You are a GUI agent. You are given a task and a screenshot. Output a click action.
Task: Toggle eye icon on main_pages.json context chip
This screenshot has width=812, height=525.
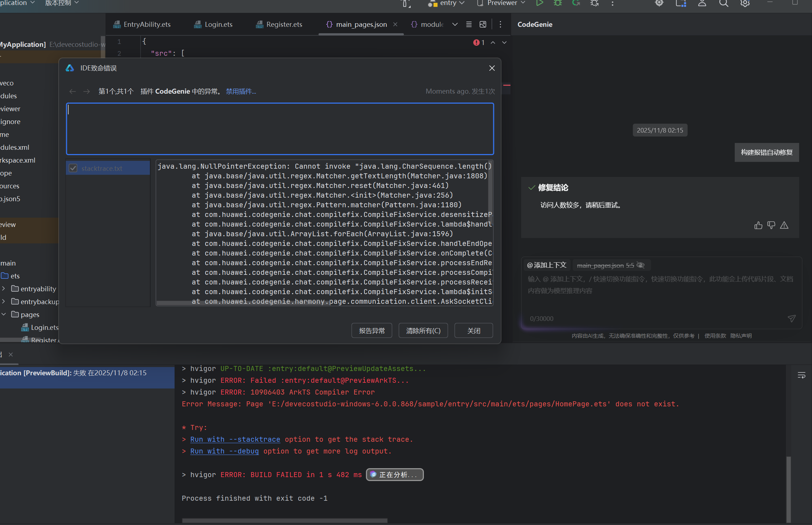tap(641, 265)
